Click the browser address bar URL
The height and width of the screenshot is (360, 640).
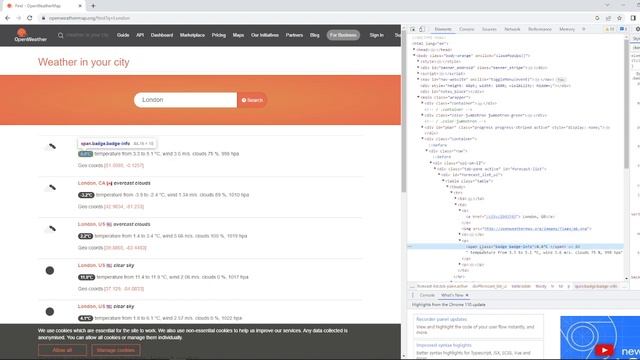(89, 18)
